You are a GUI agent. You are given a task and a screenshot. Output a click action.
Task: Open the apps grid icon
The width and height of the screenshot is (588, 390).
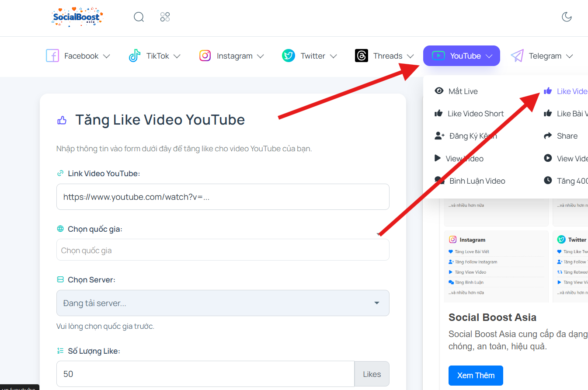(165, 17)
